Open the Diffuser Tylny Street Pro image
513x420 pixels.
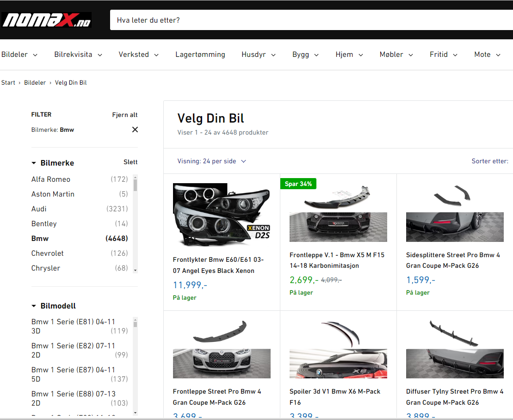point(455,350)
